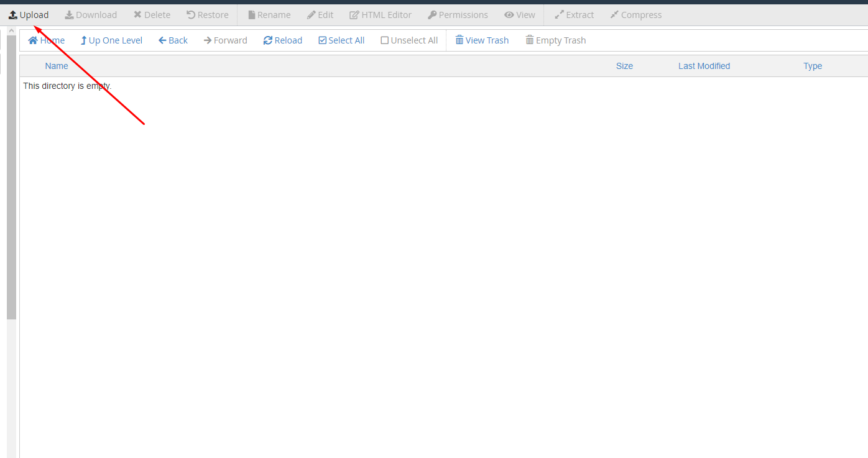868x458 pixels.
Task: Open the View Trash link
Action: 482,40
